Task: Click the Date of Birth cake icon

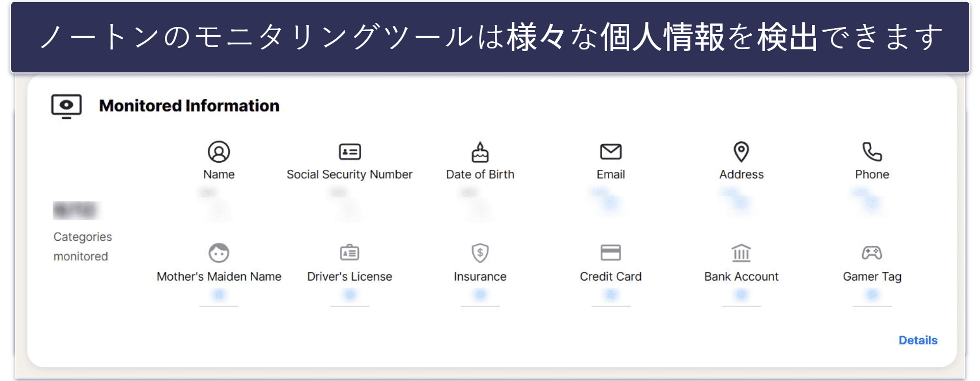Action: point(480,151)
